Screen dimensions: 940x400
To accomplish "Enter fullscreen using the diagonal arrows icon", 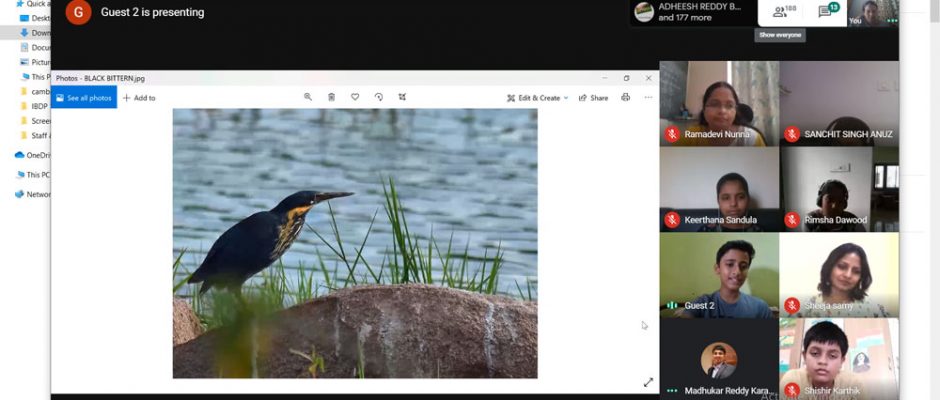I will pyautogui.click(x=648, y=382).
